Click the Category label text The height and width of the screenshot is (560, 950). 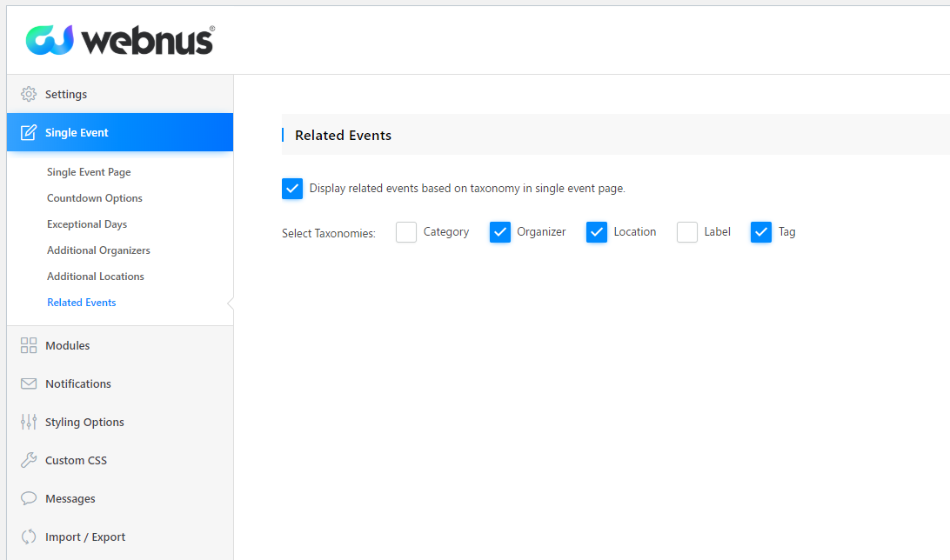pyautogui.click(x=446, y=232)
